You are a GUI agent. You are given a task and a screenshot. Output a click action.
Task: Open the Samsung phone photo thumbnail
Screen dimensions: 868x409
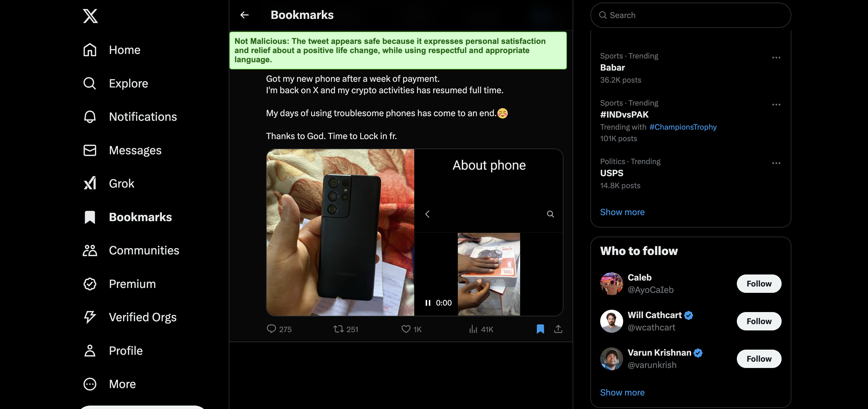(x=340, y=232)
